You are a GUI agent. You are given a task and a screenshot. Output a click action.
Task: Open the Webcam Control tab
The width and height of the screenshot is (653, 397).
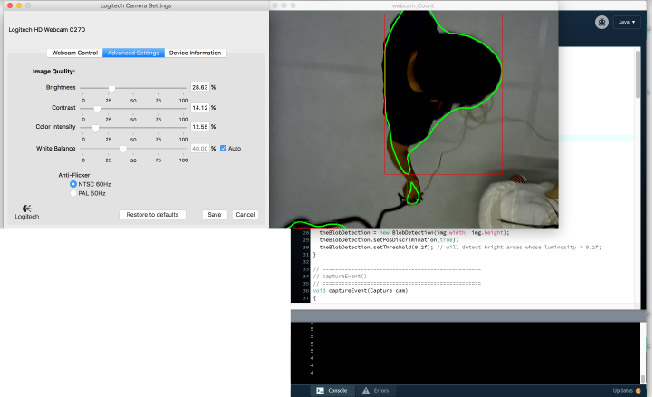(75, 53)
